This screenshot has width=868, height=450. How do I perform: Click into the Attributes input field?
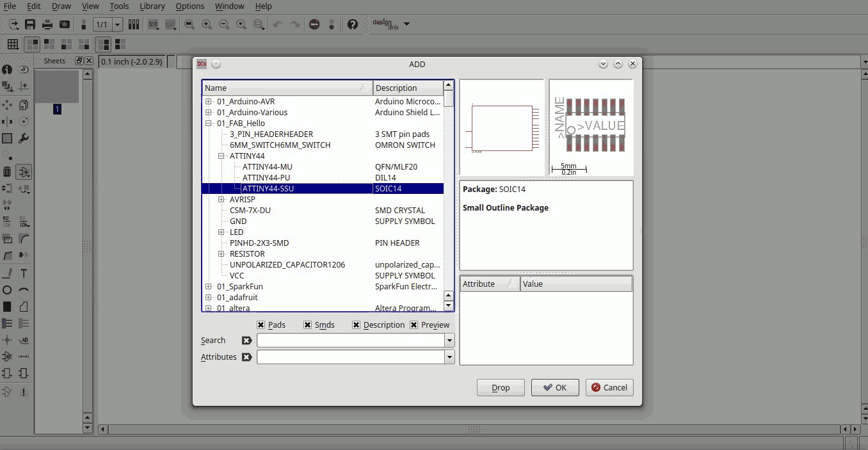351,357
